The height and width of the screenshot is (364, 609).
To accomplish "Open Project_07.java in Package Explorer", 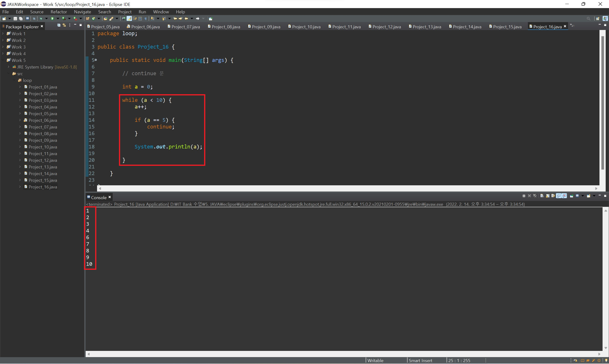I will click(x=43, y=127).
